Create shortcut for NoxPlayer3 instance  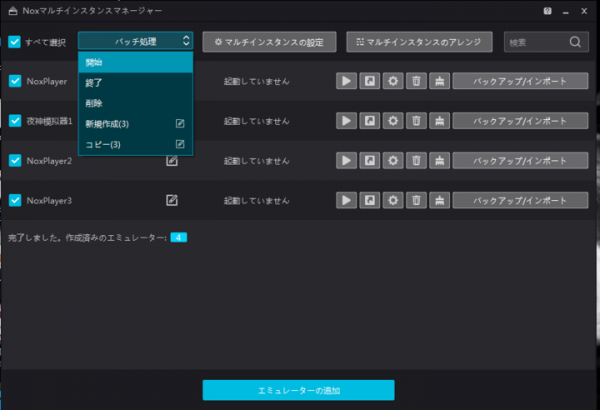click(370, 200)
